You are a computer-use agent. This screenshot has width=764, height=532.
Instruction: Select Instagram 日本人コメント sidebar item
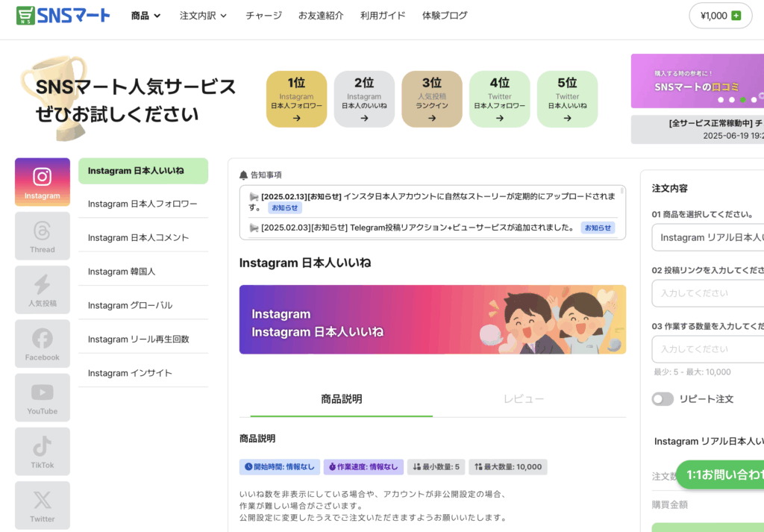(x=143, y=238)
